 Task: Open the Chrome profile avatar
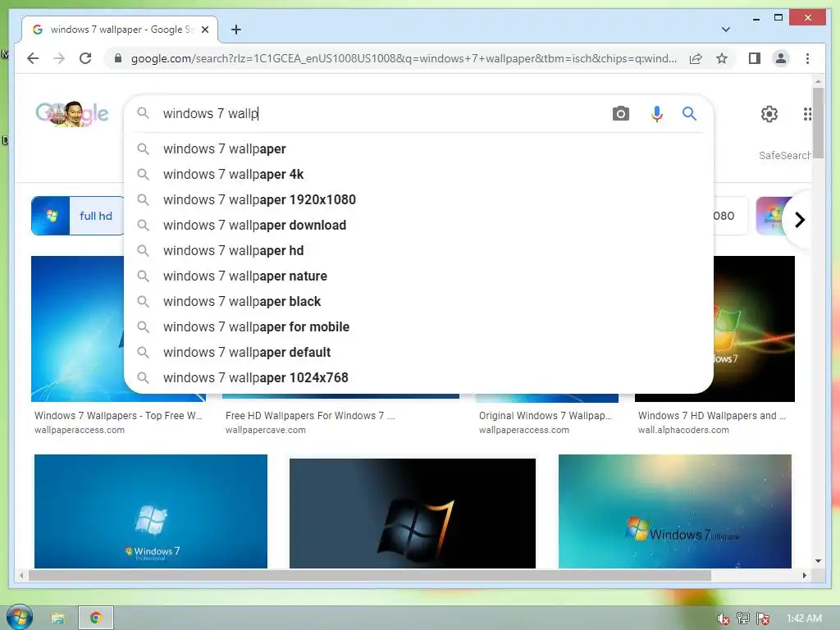(781, 58)
